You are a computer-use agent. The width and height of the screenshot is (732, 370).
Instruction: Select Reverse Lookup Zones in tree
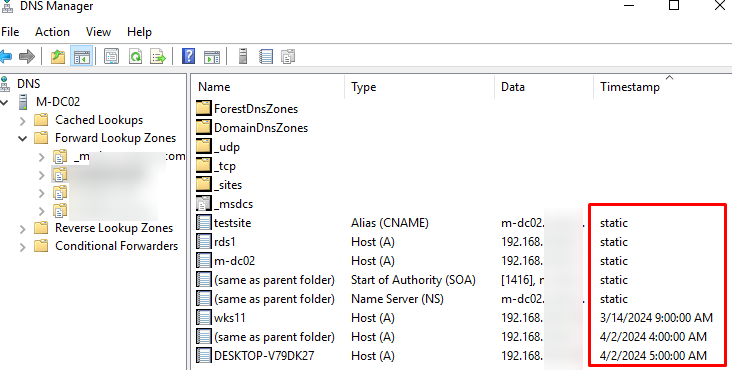pos(114,228)
